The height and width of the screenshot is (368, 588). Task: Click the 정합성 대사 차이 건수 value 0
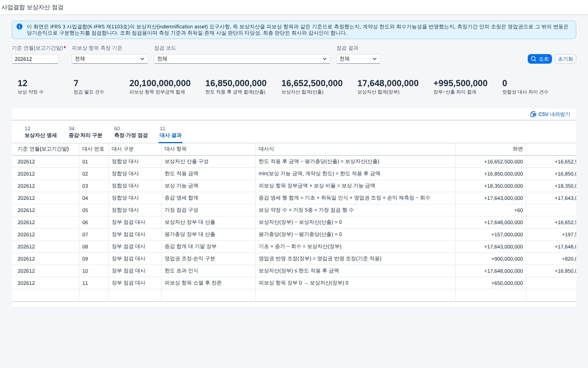click(505, 83)
